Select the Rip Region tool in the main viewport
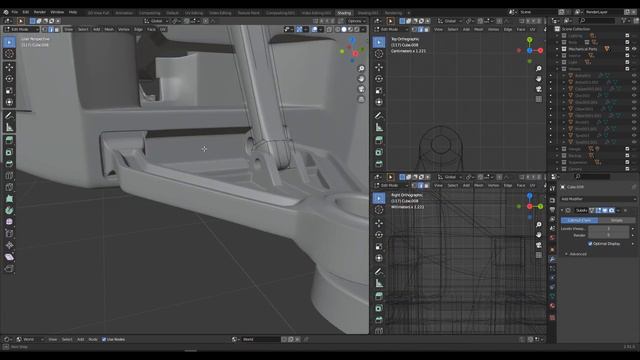 [x=9, y=269]
